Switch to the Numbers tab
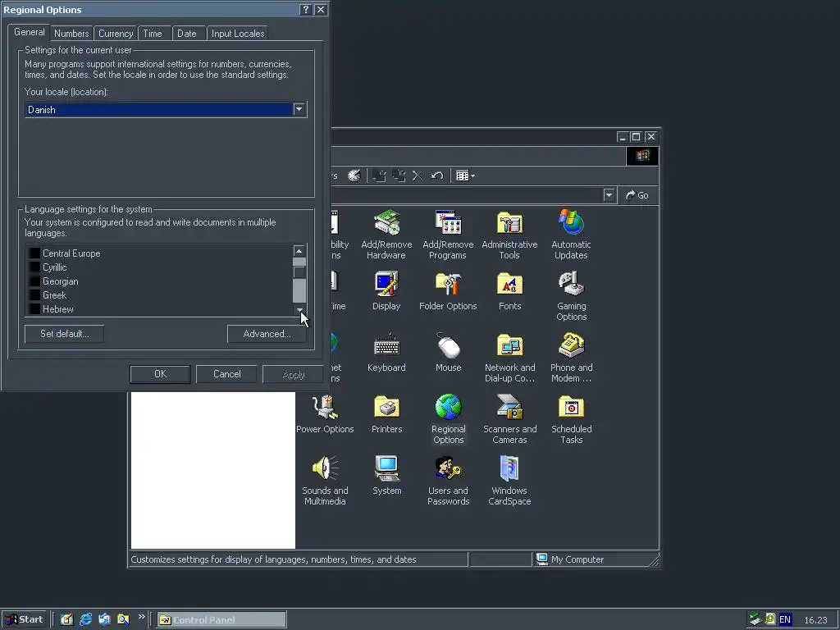 tap(71, 33)
